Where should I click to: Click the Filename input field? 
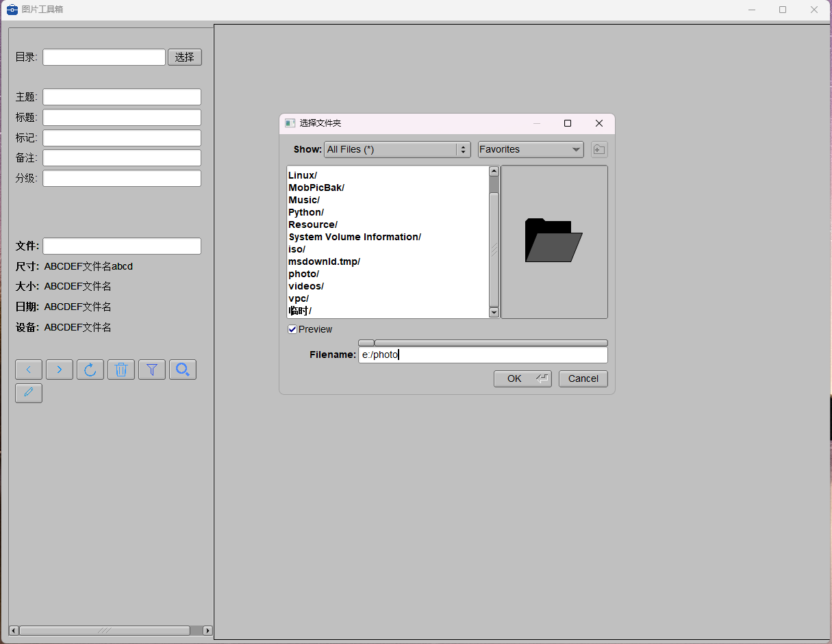tap(483, 355)
